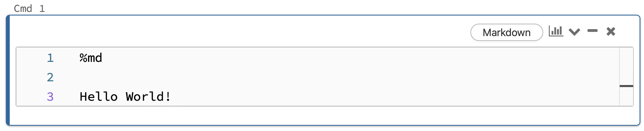Click empty header area left of Markdown button
Image resolution: width=644 pixels, height=131 pixels.
tap(250, 32)
